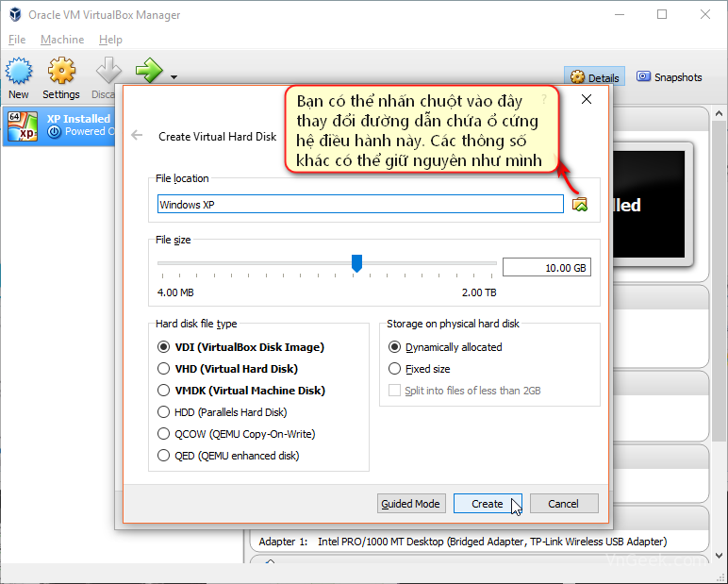Click the 10.00 GB size field
Screen dimensions: 728x584
[x=547, y=267]
